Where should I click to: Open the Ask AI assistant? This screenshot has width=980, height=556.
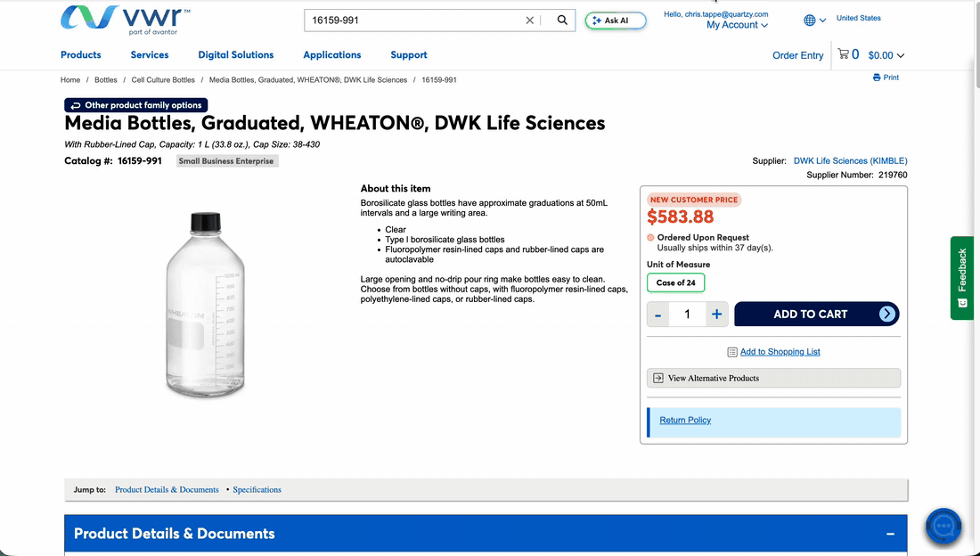click(x=615, y=20)
